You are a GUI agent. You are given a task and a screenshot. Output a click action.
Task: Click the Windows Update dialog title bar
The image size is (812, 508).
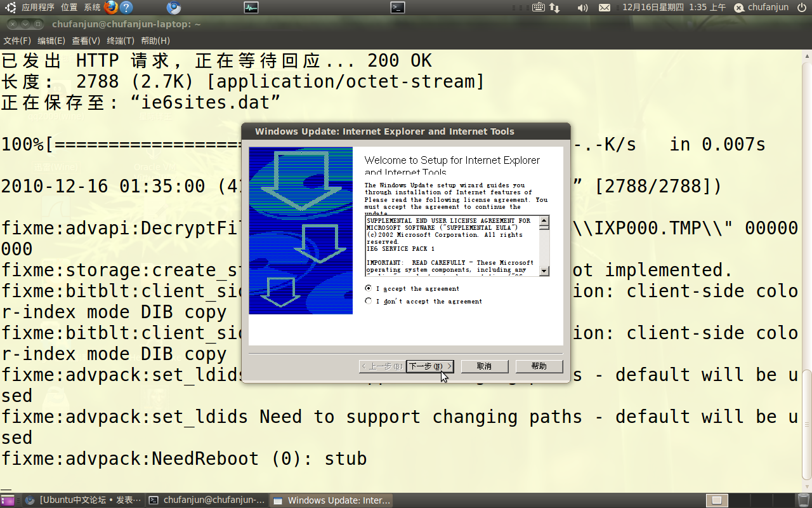pos(406,131)
